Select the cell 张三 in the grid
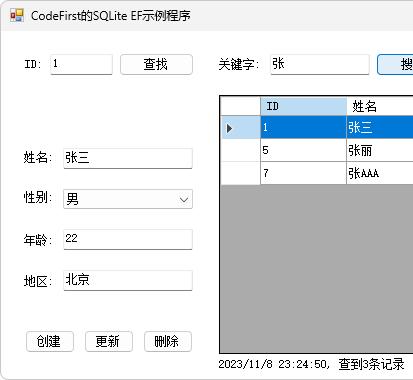The image size is (413, 380). pos(380,127)
